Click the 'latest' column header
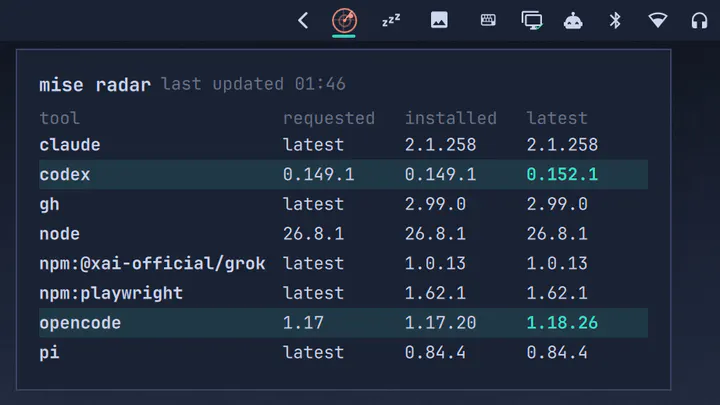 pos(557,118)
